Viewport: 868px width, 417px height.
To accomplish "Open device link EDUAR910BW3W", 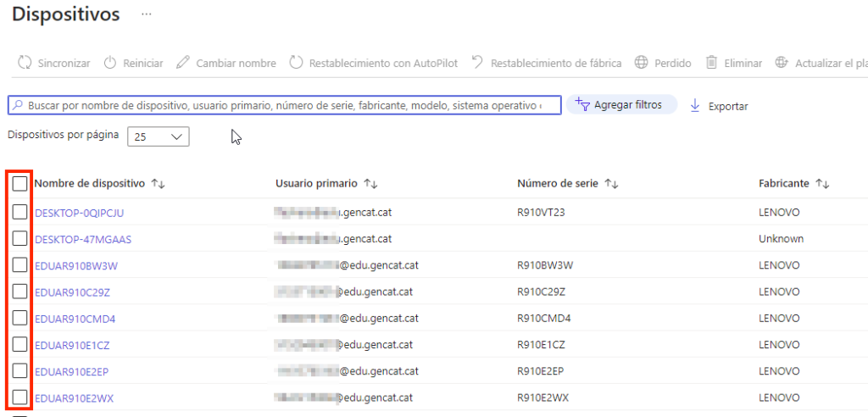I will pyautogui.click(x=76, y=266).
